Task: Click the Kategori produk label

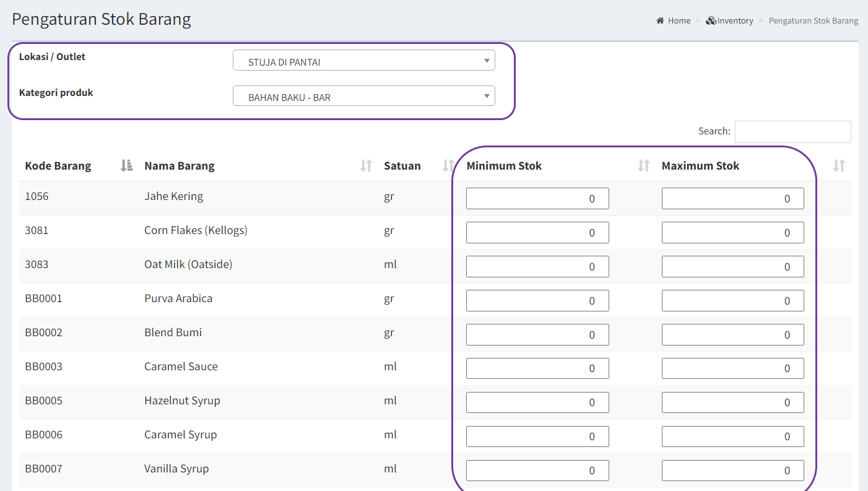Action: pos(56,92)
